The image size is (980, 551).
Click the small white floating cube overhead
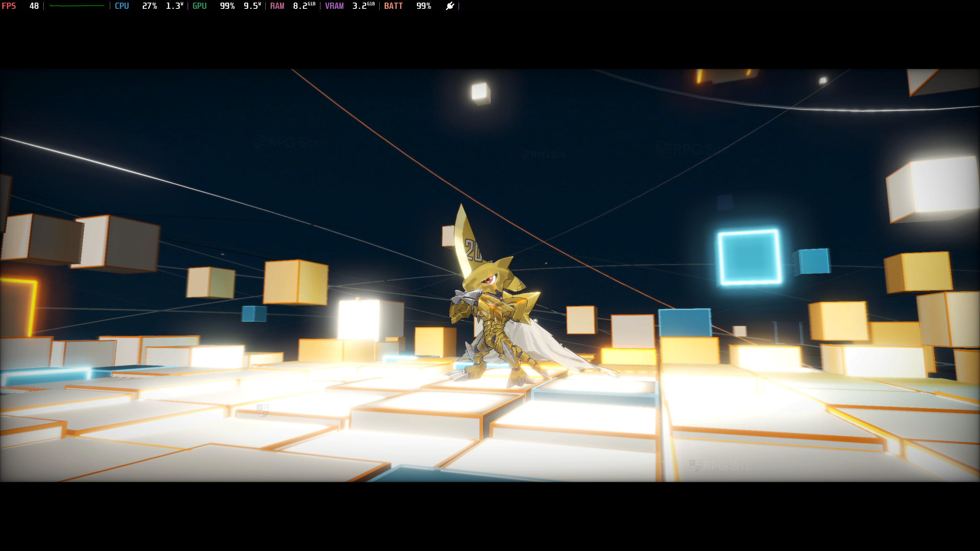(x=480, y=93)
